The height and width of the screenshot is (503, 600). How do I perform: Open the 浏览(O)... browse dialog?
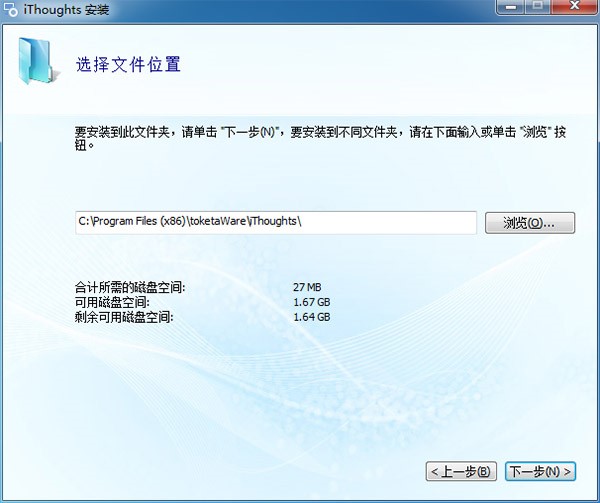tap(530, 223)
